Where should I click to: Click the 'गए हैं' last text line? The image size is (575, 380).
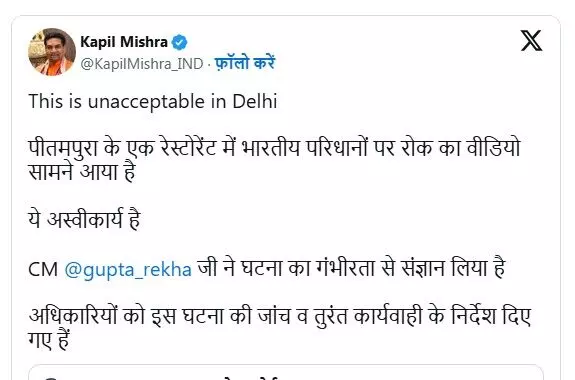[49, 340]
